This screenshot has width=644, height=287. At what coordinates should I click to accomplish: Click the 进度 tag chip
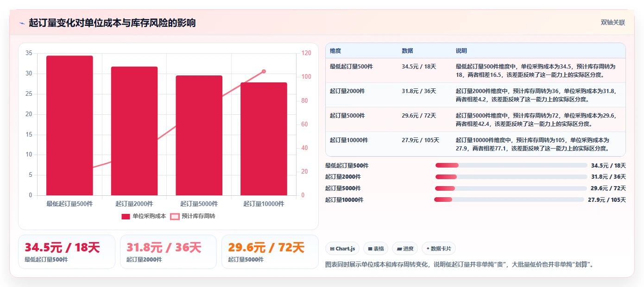(405, 249)
